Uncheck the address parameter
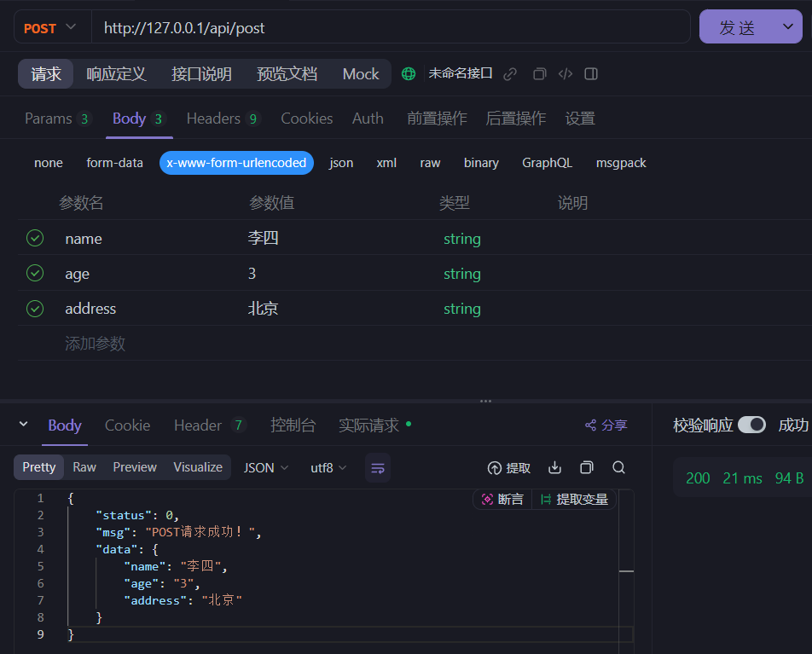Screen dimensions: 812x654 click(x=35, y=309)
